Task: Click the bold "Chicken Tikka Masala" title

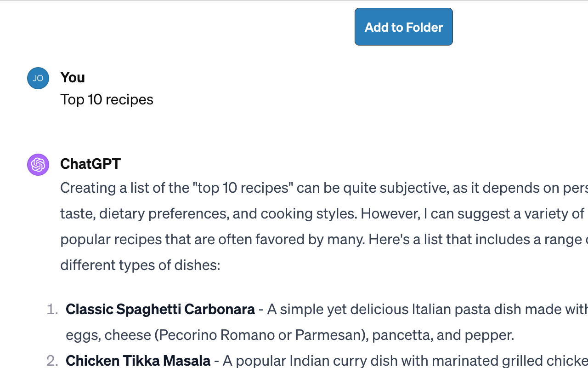Action: pyautogui.click(x=138, y=361)
